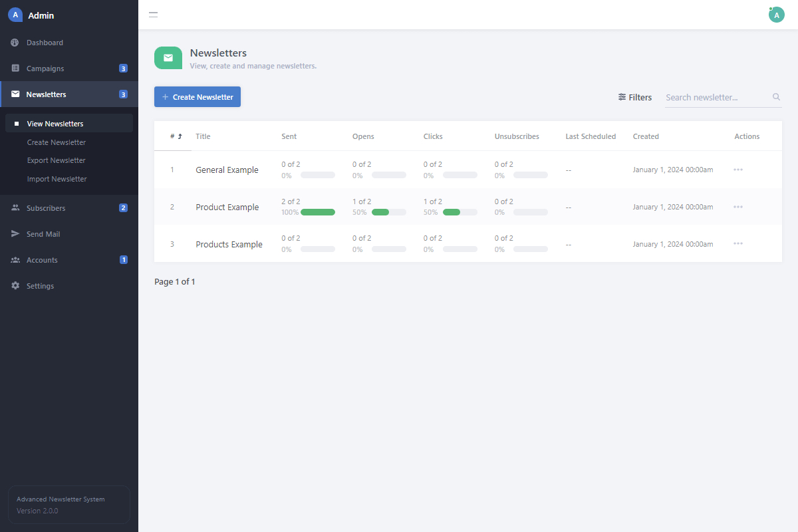Click the green Newsletters envelope header icon

(x=168, y=58)
